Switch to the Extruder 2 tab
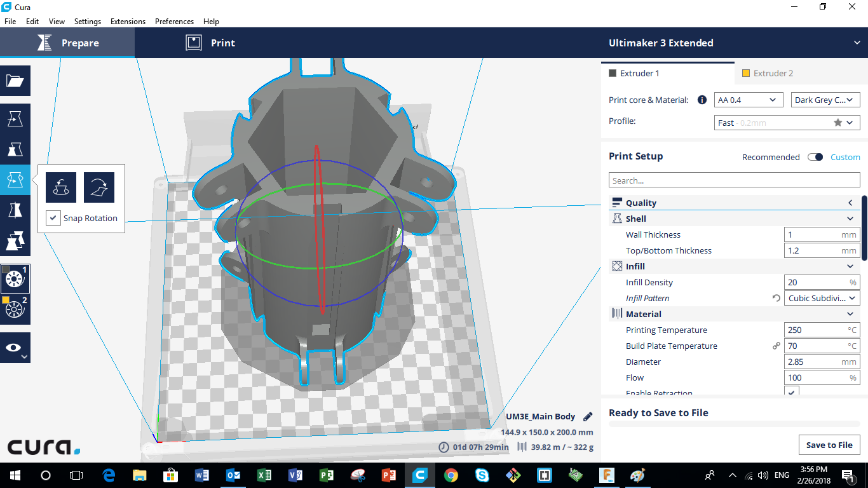Viewport: 868px width, 488px height. click(x=801, y=73)
